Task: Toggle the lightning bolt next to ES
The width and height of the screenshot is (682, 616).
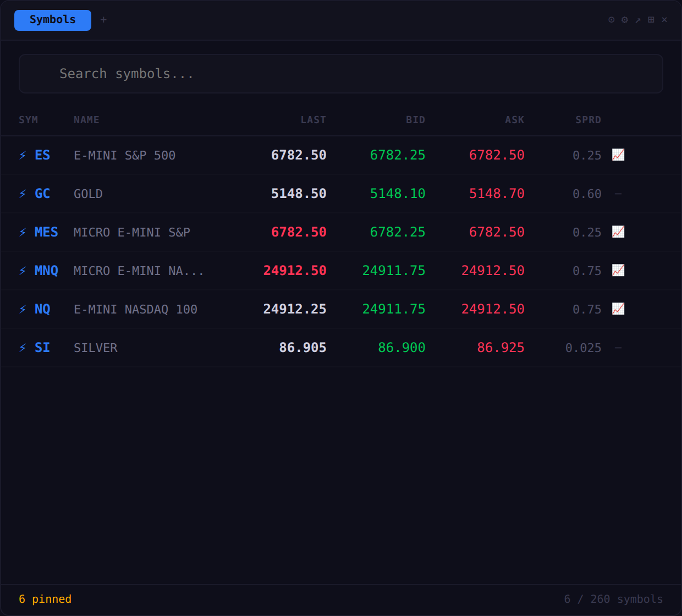Action: (21, 155)
